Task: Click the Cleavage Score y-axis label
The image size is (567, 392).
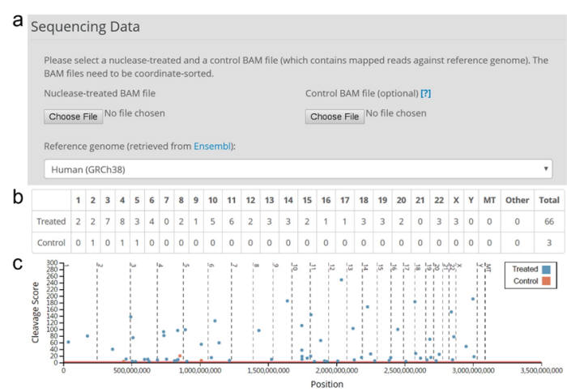Action: click(35, 312)
